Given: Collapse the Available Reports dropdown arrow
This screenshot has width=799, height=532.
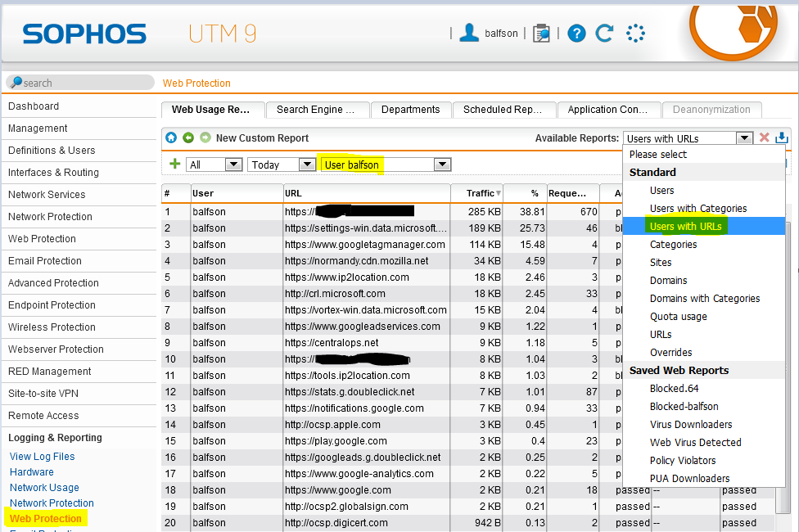Looking at the screenshot, I should pyautogui.click(x=744, y=138).
